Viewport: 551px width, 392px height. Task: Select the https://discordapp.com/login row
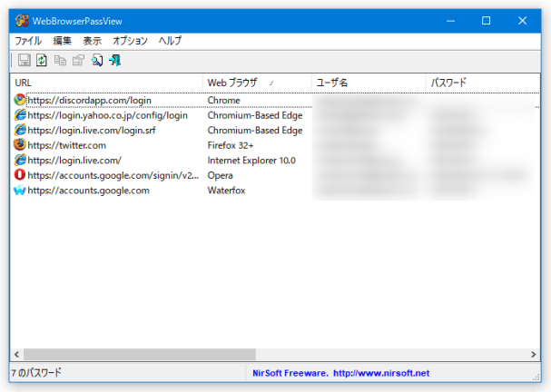tap(275, 100)
